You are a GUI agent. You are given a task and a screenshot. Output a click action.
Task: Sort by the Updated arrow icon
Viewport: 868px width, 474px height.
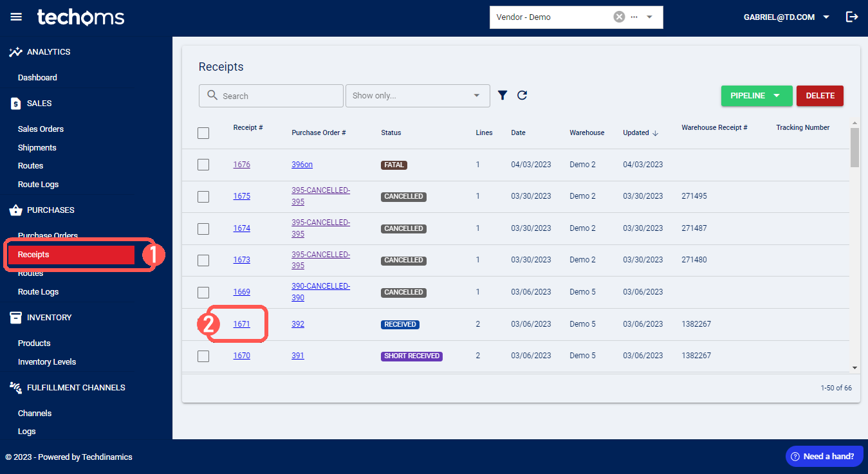656,133
